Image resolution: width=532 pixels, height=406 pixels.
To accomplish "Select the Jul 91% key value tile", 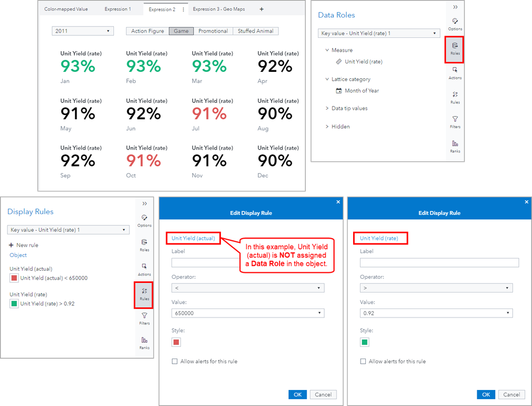I will [x=212, y=115].
